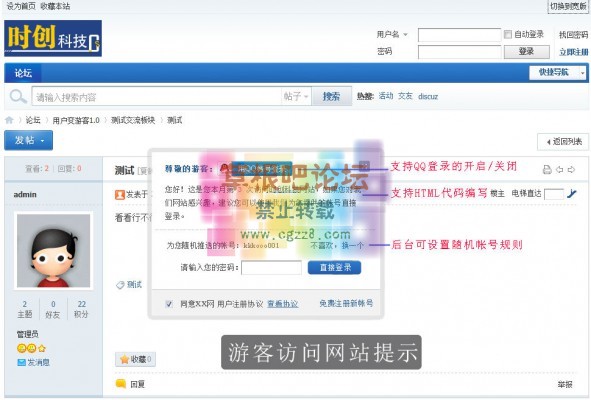This screenshot has height=400, width=591.
Task: Click 免费注册新帐号 link
Action: 346,303
